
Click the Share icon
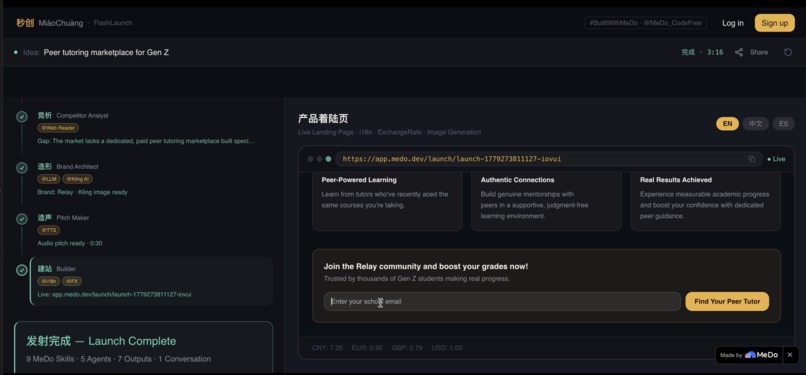click(x=739, y=52)
